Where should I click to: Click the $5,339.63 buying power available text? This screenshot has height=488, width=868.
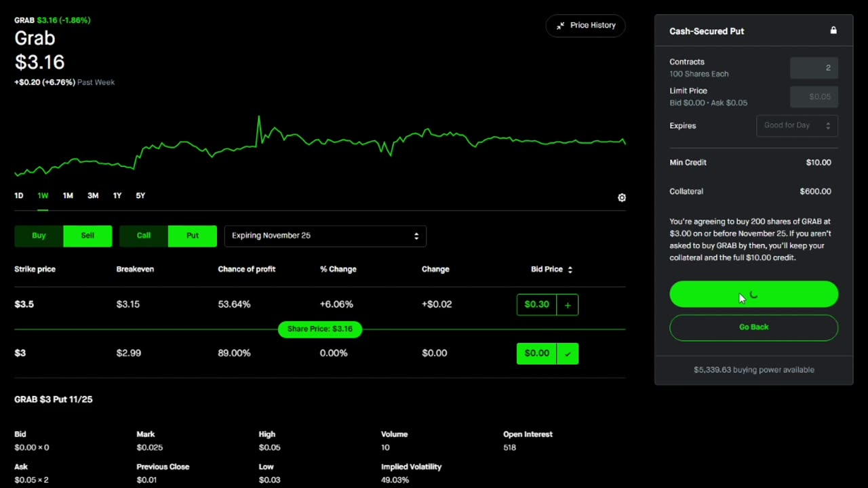coord(753,370)
